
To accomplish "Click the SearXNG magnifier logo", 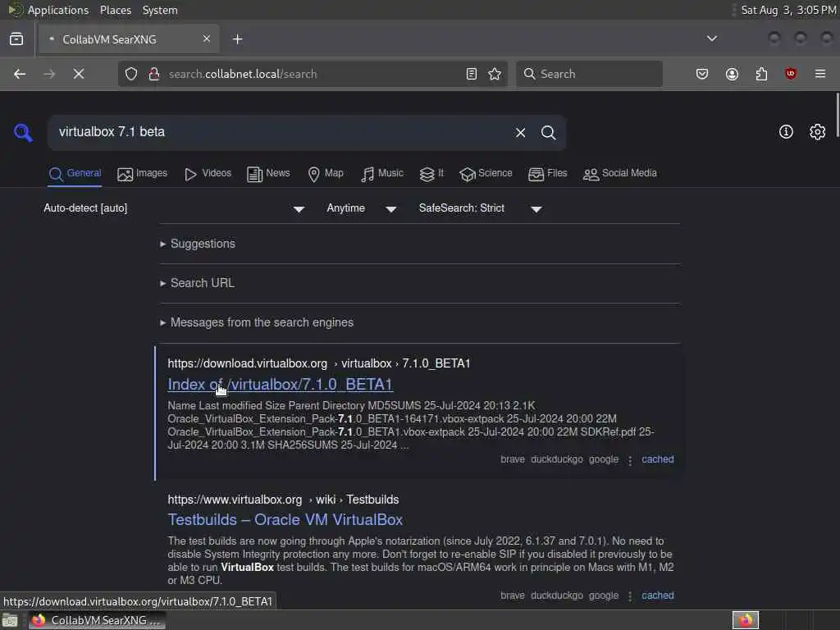I will [x=23, y=132].
